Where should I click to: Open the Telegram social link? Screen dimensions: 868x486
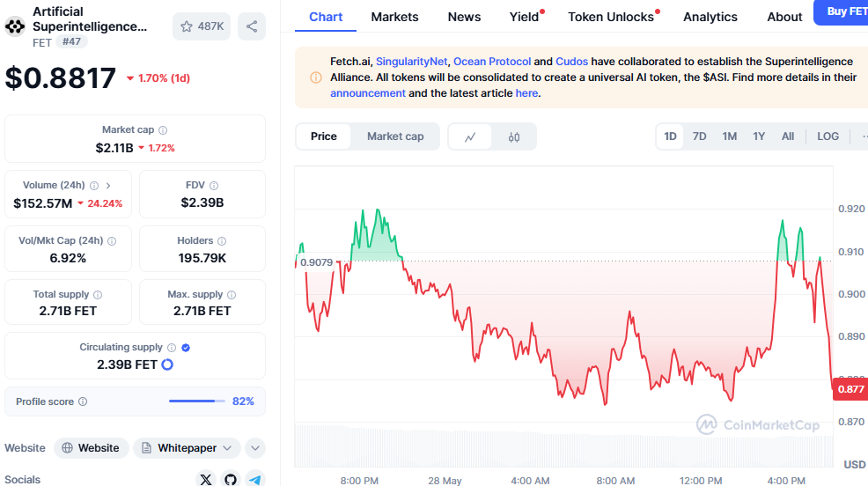click(254, 479)
